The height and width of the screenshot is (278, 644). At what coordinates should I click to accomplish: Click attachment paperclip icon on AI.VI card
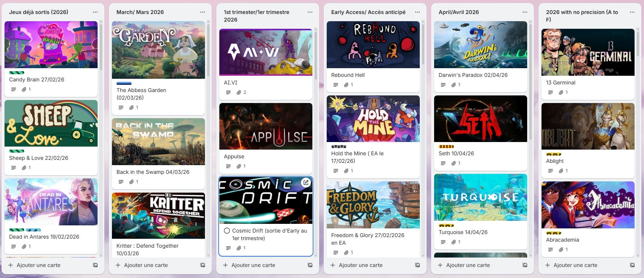click(239, 92)
